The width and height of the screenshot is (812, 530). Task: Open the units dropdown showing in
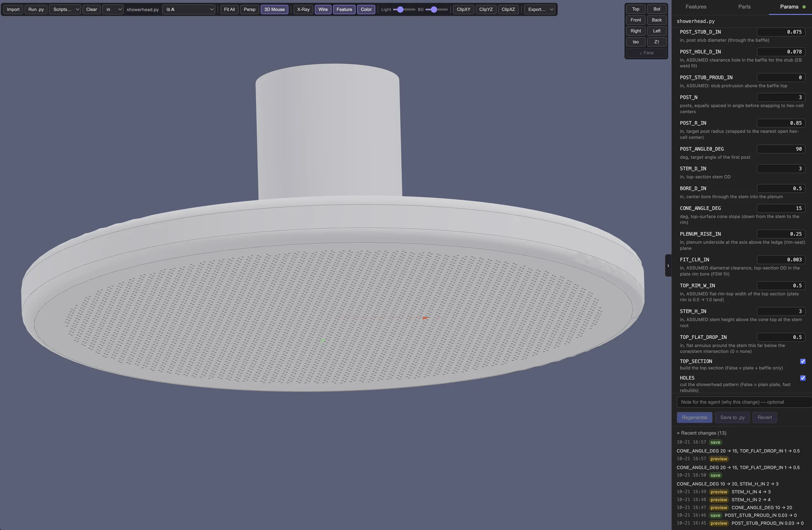(113, 10)
